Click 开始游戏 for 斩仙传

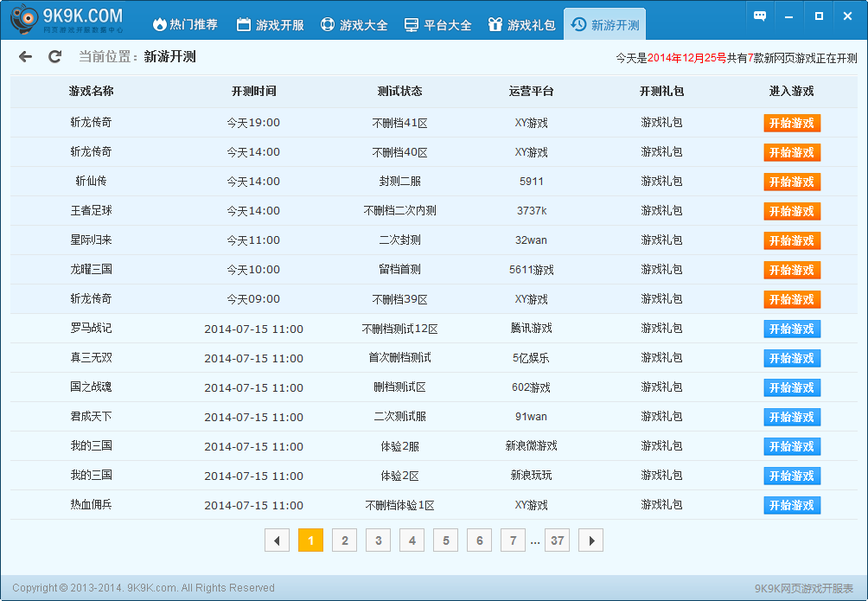click(x=792, y=182)
